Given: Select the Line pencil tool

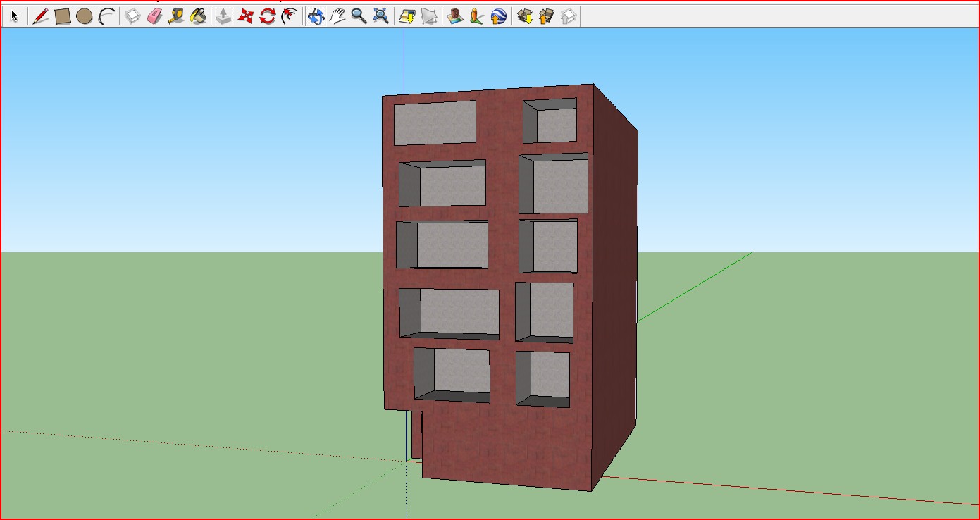Looking at the screenshot, I should [41, 16].
